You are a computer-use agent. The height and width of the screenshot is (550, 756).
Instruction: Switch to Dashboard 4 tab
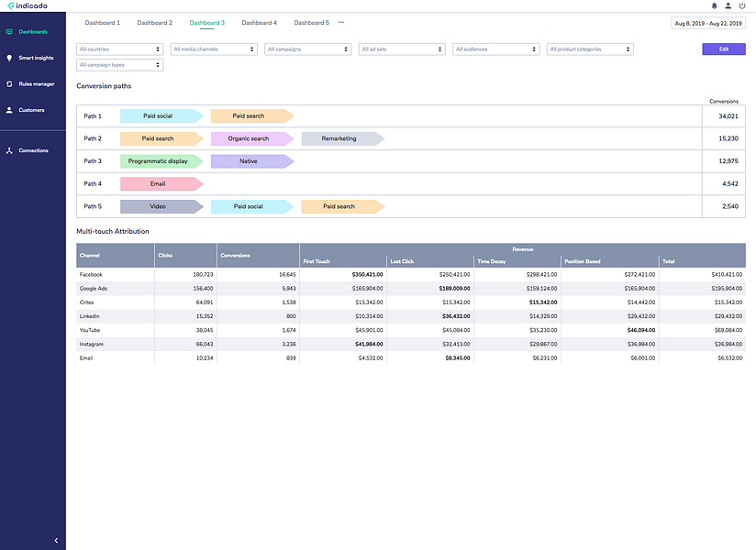259,23
